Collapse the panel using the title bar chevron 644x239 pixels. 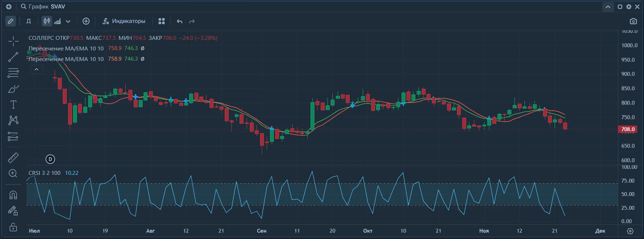tap(608, 7)
